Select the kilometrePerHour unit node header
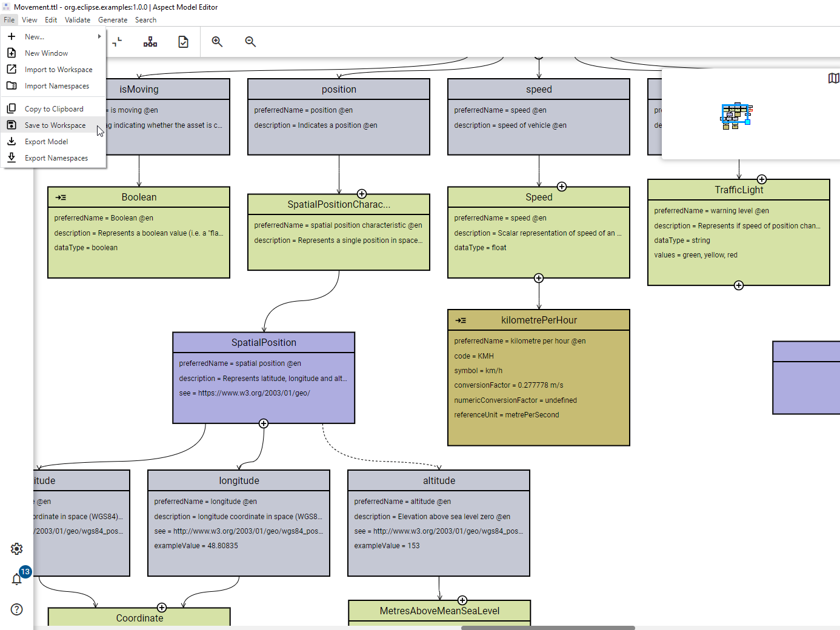This screenshot has height=630, width=840. pos(539,320)
